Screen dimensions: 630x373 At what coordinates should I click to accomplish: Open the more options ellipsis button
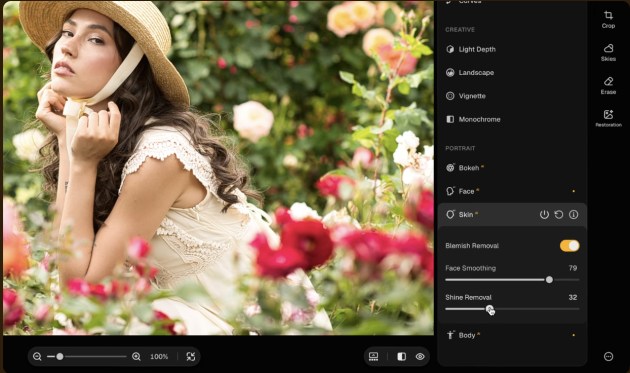pyautogui.click(x=608, y=356)
